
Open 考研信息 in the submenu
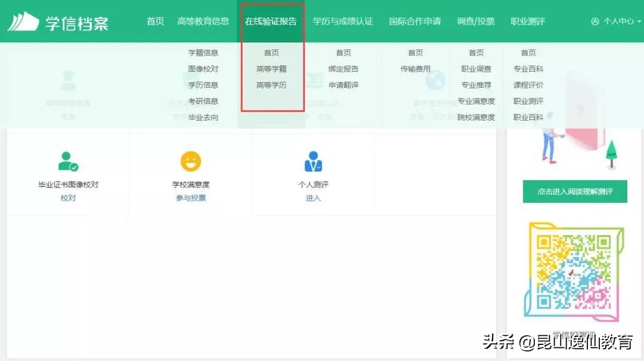[x=203, y=101]
